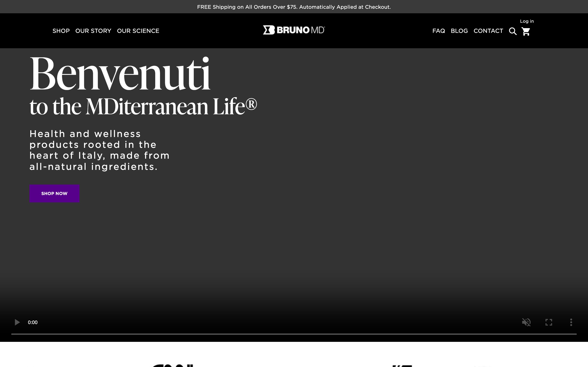Click the Bruno MD logo

[294, 30]
